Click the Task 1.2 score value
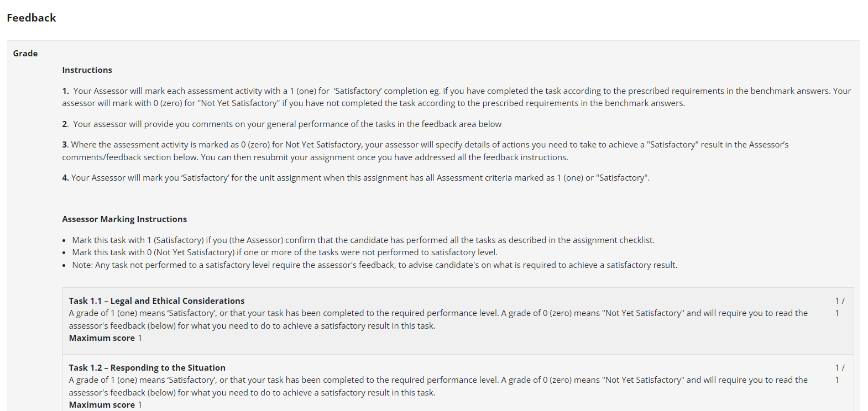Screen dimensions: 868x411 pos(840,374)
